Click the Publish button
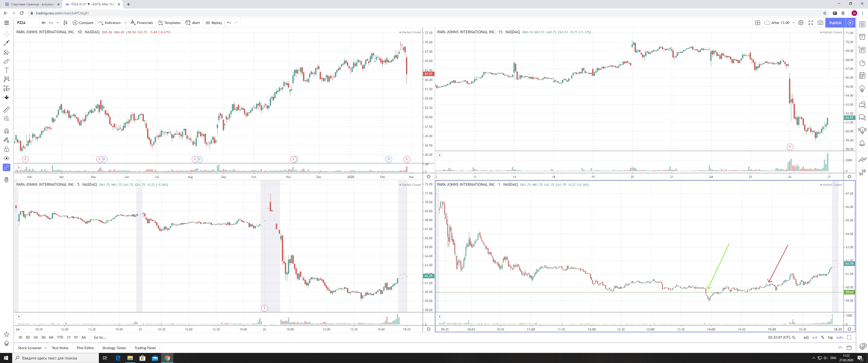The width and height of the screenshot is (868, 363). click(x=835, y=22)
